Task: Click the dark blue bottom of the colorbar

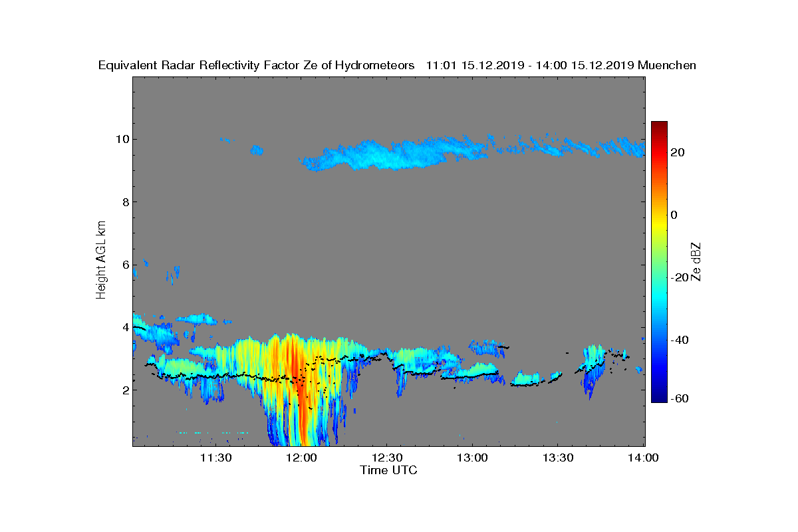Action: [x=659, y=398]
